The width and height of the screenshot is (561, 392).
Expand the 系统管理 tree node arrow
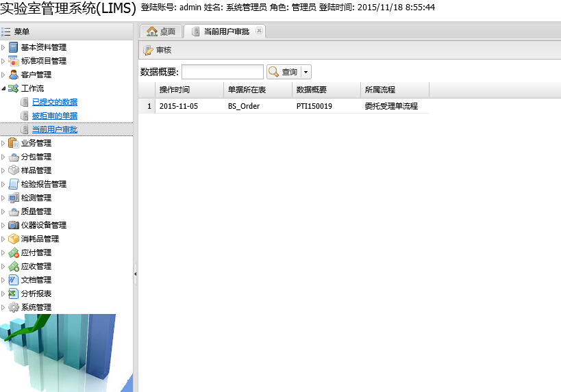(x=3, y=307)
